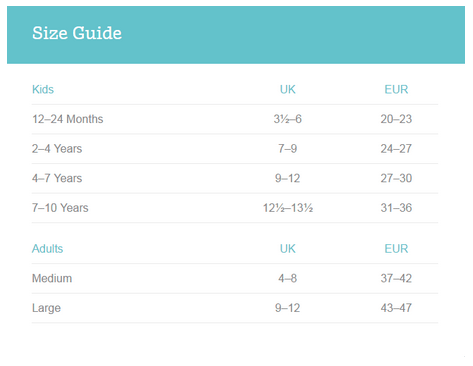Image resolution: width=473 pixels, height=366 pixels.
Task: Click the 37–42 EUR size value
Action: [396, 278]
